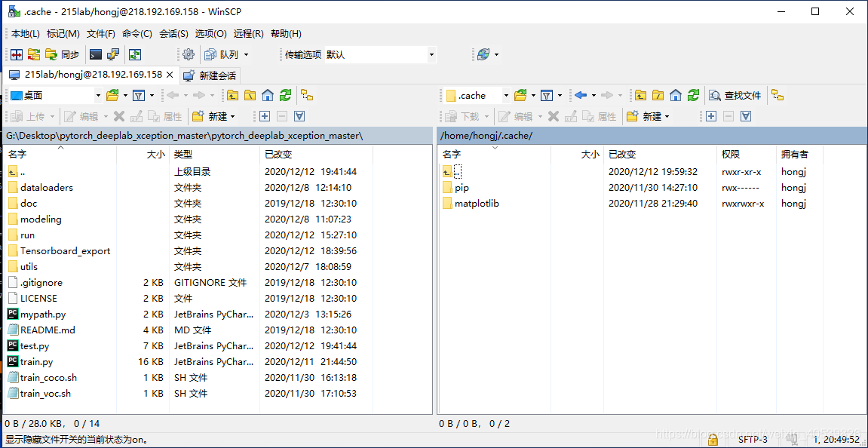Viewport: 868px width, 448px height.
Task: Open the 帮助(H) menu
Action: [x=287, y=34]
